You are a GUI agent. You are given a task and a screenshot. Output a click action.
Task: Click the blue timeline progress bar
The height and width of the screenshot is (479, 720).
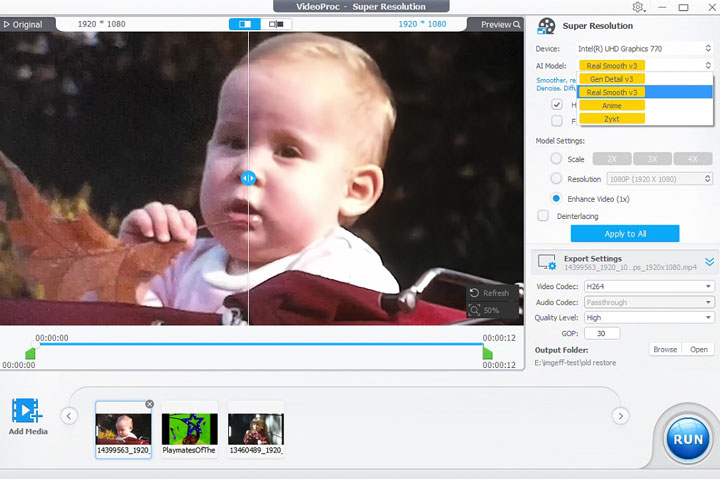coord(259,344)
